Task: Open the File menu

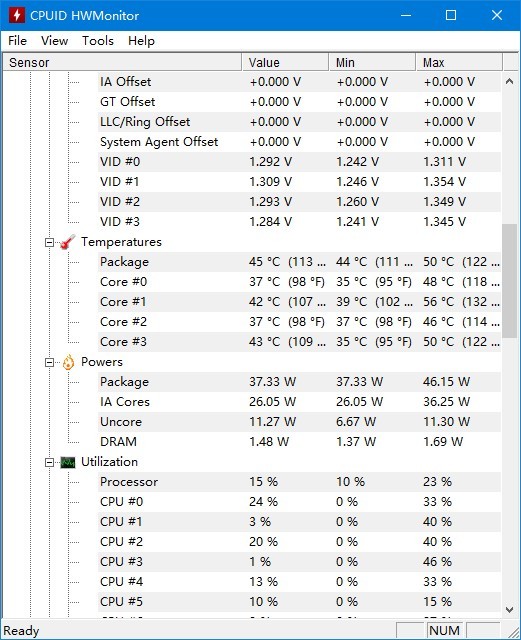Action: click(18, 41)
